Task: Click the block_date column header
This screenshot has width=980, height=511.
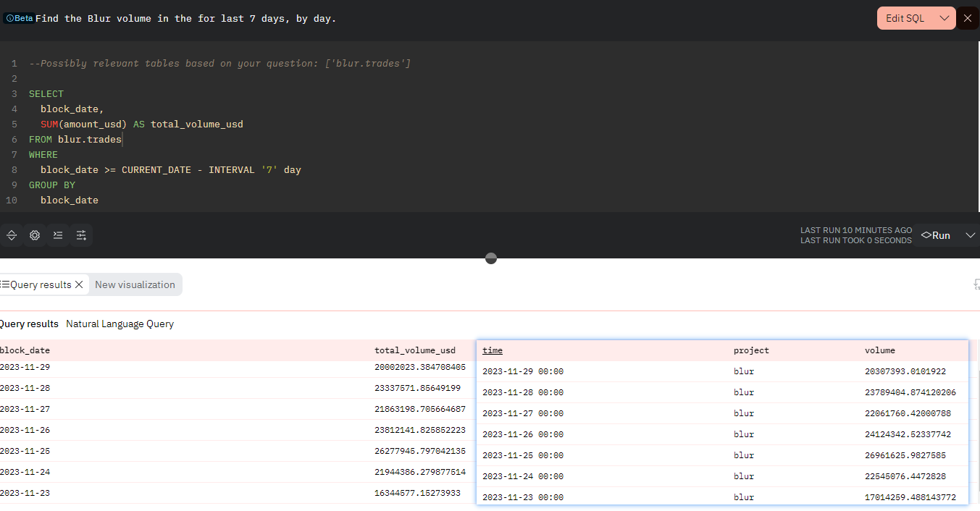Action: tap(25, 350)
